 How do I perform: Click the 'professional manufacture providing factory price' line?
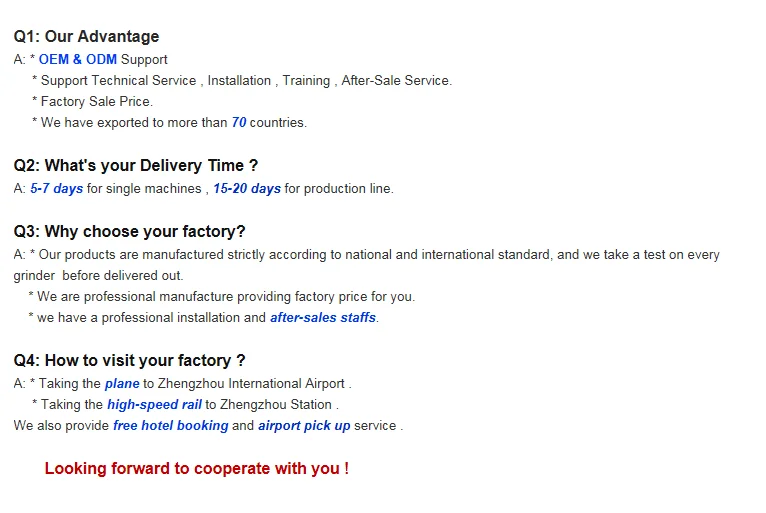[x=222, y=297]
